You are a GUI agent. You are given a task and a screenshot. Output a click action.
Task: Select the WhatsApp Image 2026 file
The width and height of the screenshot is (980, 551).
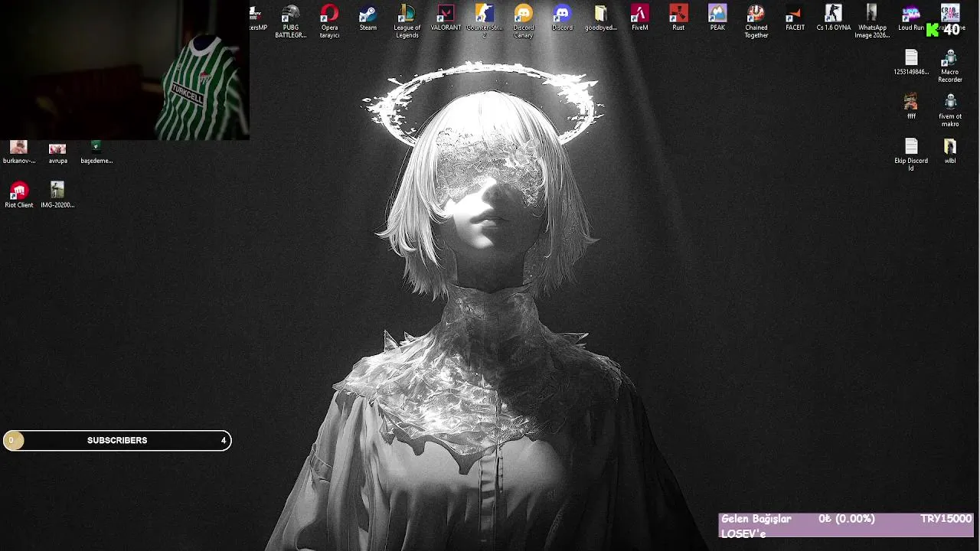pyautogui.click(x=872, y=21)
